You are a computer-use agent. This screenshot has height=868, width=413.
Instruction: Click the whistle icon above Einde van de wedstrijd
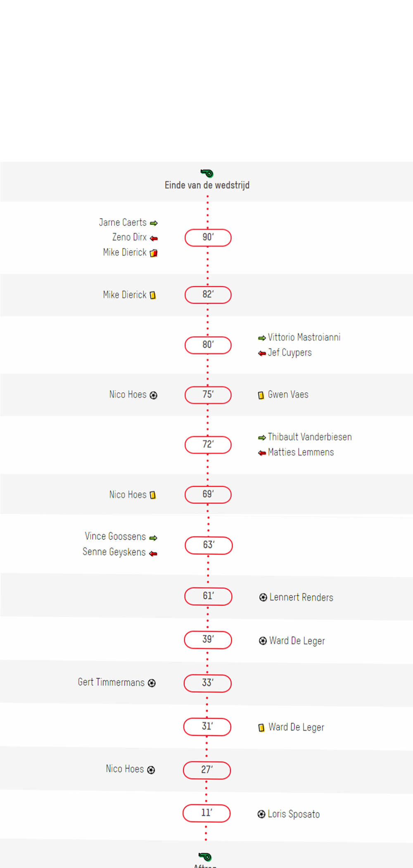[207, 173]
